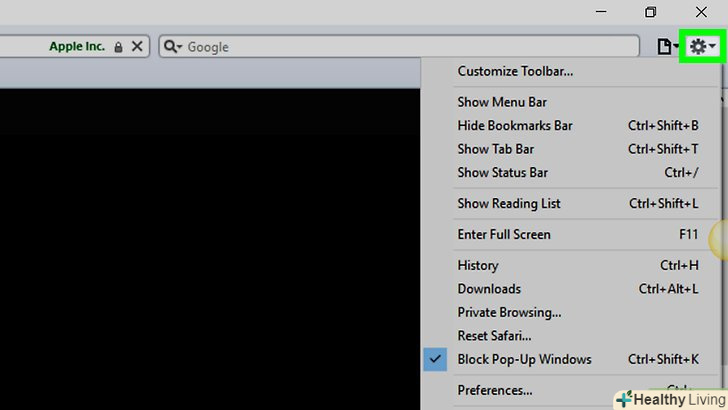Minimize the Safari window

tap(601, 12)
